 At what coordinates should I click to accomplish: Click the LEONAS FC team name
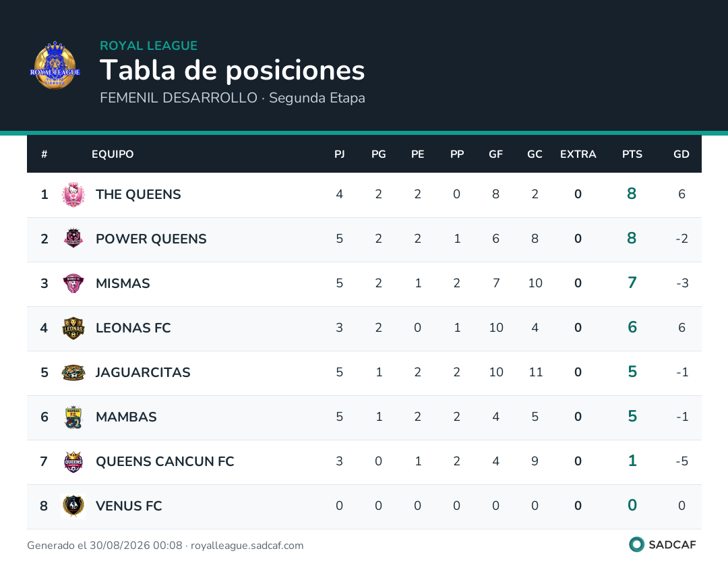pyautogui.click(x=133, y=328)
